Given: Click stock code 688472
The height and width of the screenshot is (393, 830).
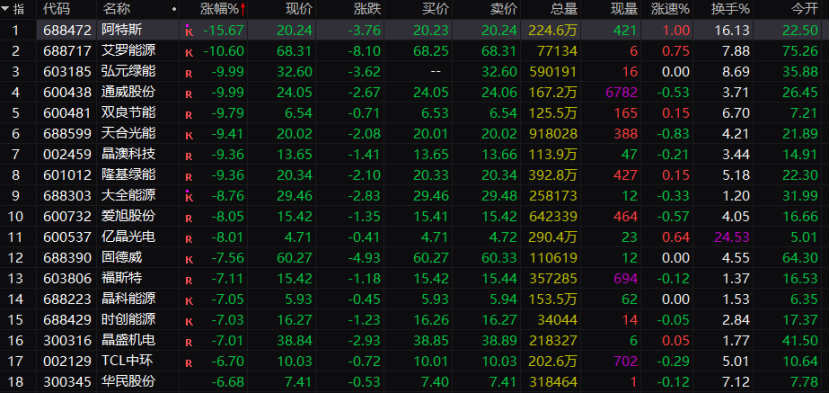Looking at the screenshot, I should pyautogui.click(x=67, y=30).
